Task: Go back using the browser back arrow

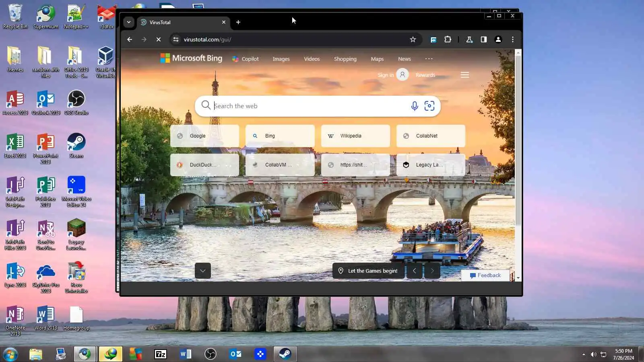Action: tap(130, 39)
